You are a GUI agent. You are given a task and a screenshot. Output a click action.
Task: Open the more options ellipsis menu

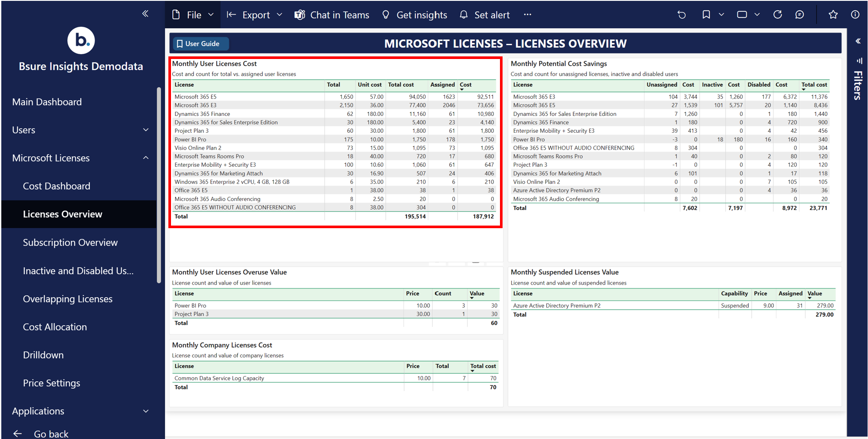click(x=527, y=15)
